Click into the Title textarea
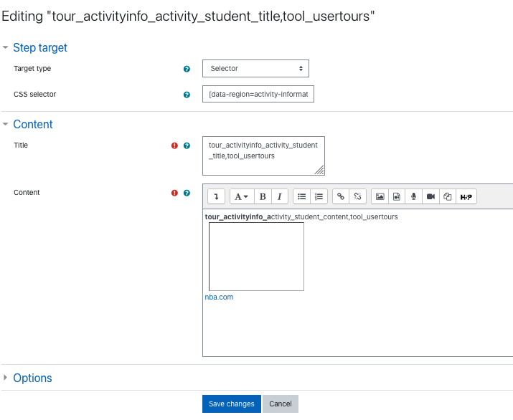The image size is (513, 420). (263, 156)
